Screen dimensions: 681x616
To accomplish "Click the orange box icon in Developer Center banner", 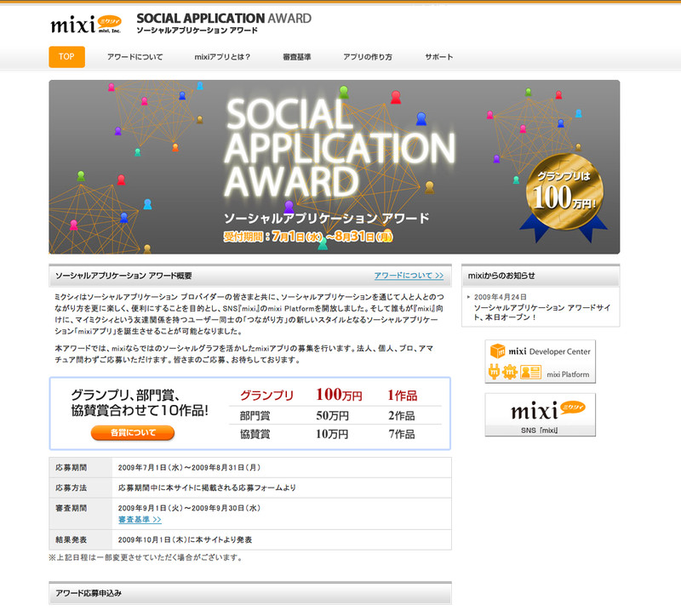I will [497, 351].
